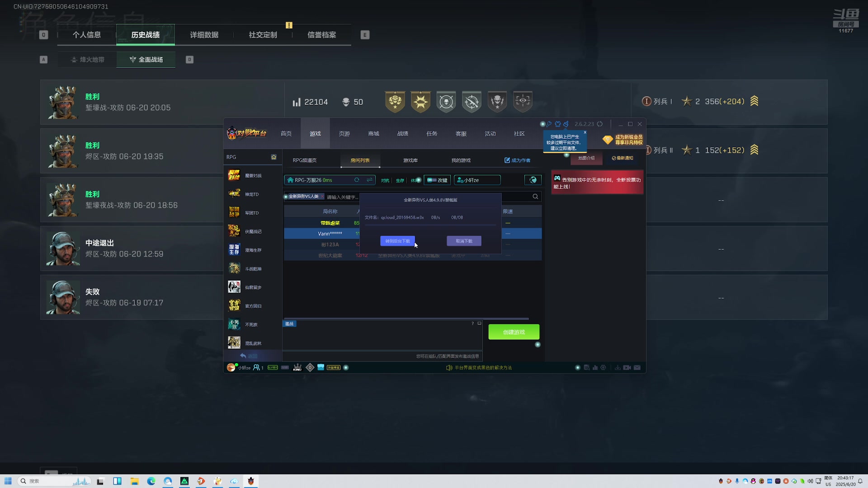Viewport: 868px width, 488px height.
Task: Click the KING crown icon in status bar
Action: click(x=297, y=367)
